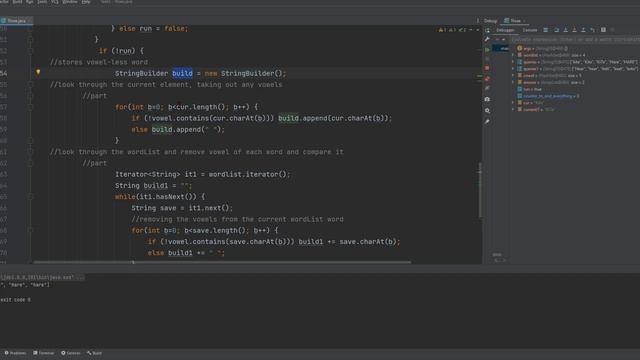Click the yellow light bulb intention icon
Image resolution: width=640 pixels, height=360 pixels.
click(38, 72)
